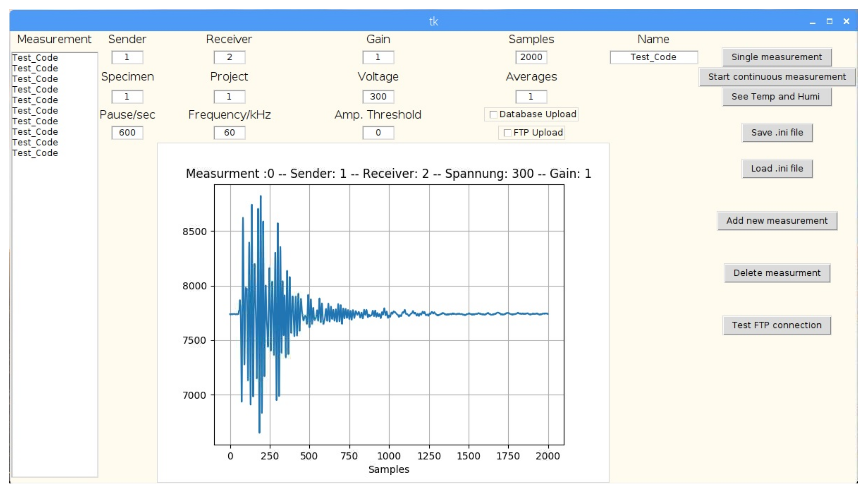Click the Frequency/kHz input field
Image resolution: width=868 pixels, height=496 pixels.
pyautogui.click(x=229, y=133)
